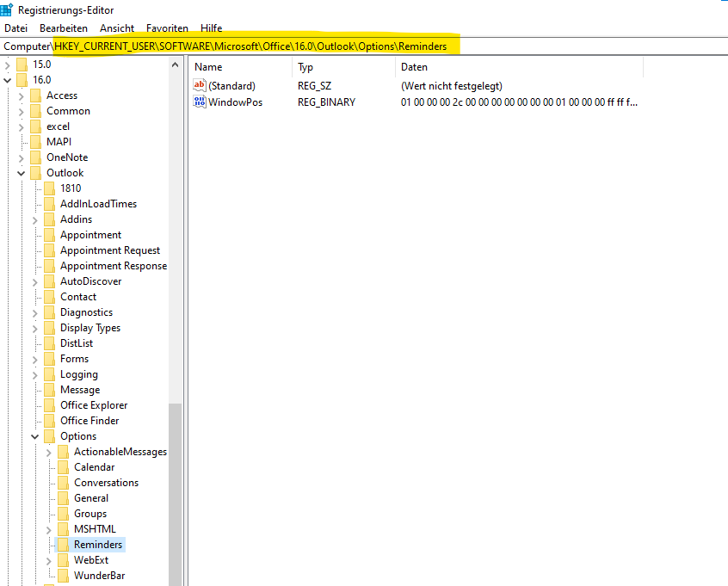Expand the AutoDiscover key
This screenshot has height=586, width=728.
coord(34,282)
